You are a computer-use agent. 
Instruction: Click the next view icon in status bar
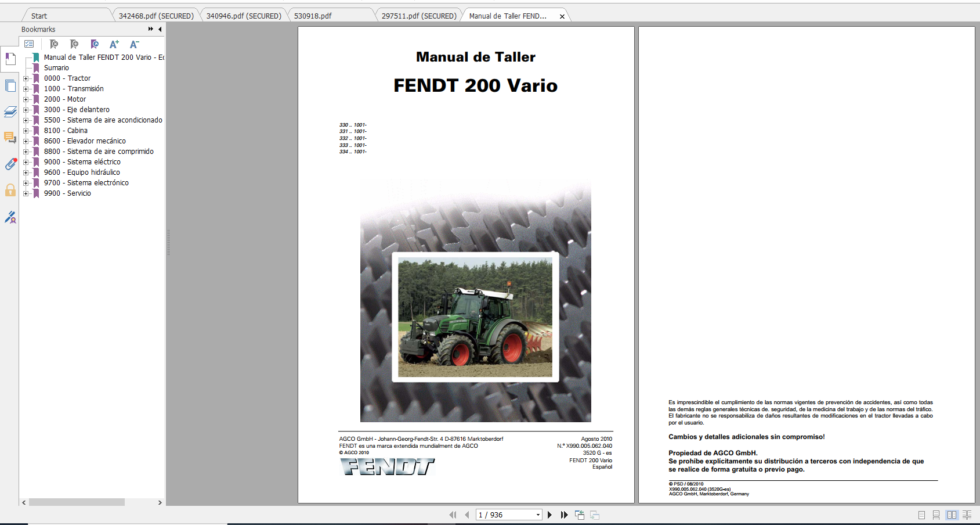click(595, 515)
